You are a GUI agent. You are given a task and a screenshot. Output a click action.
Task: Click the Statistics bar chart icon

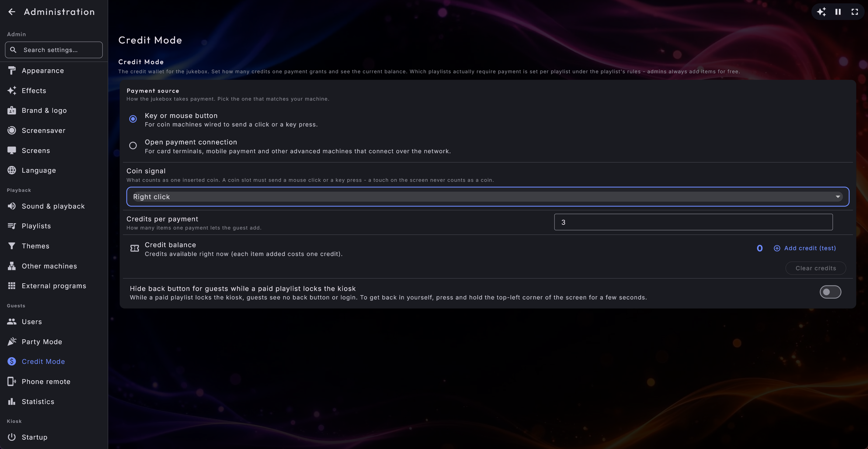(x=12, y=402)
